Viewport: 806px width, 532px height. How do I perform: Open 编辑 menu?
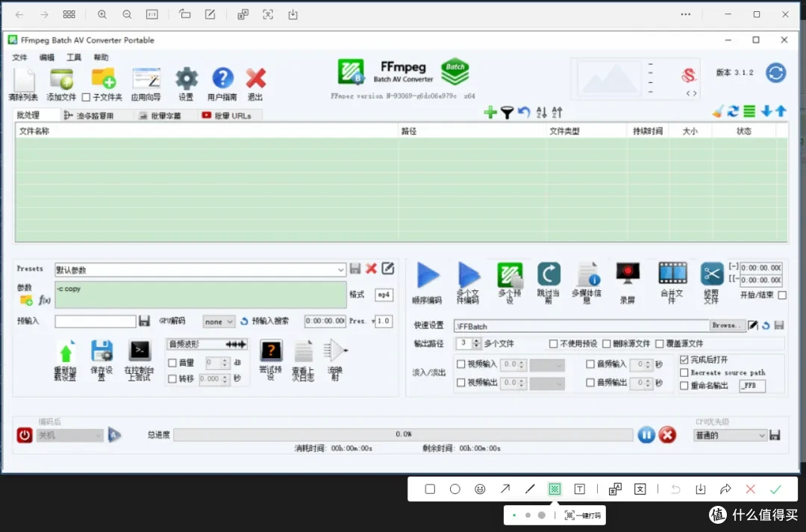(x=47, y=57)
